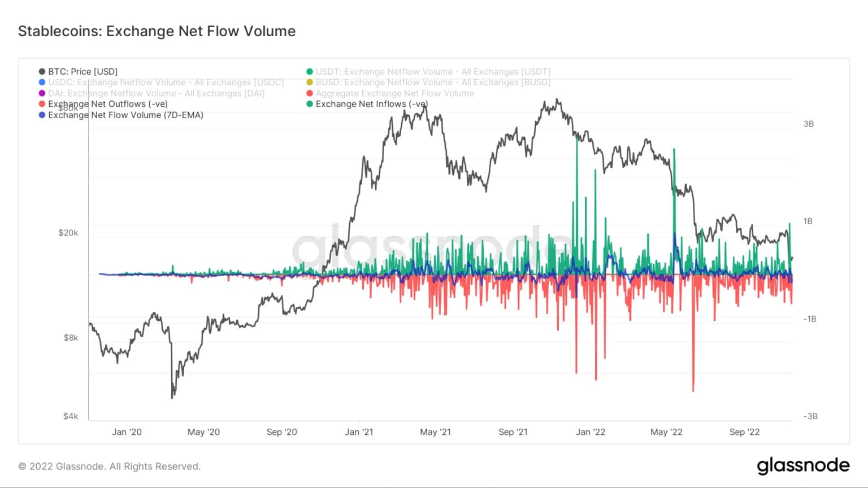868x488 pixels.
Task: Click the blue USDC legend dot
Action: pos(42,82)
